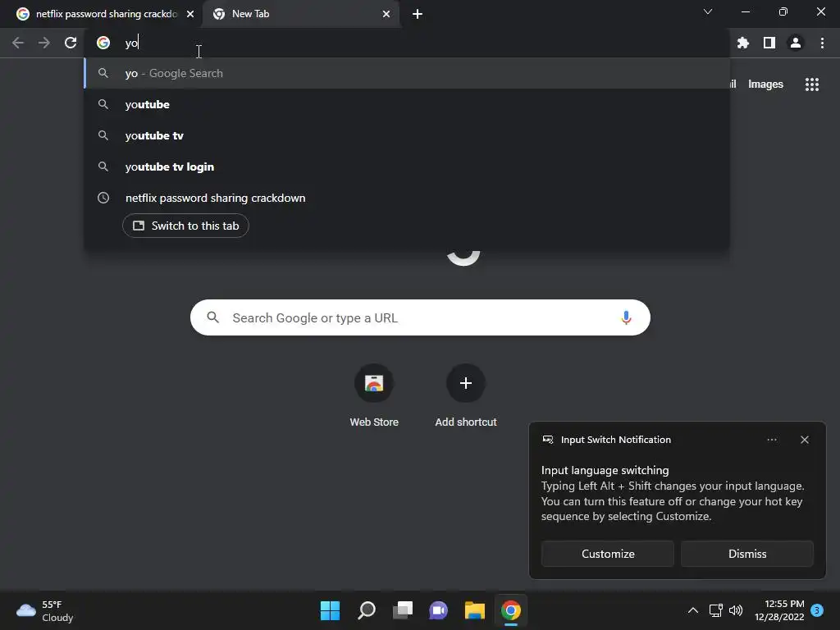Viewport: 840px width, 630px height.
Task: Open Task View on the taskbar
Action: (x=403, y=610)
